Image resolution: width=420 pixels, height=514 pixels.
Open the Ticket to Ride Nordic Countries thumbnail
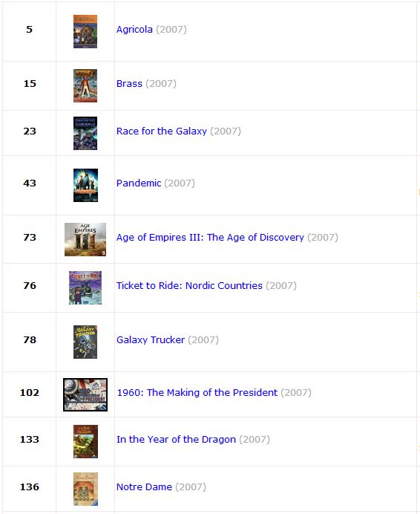[85, 287]
